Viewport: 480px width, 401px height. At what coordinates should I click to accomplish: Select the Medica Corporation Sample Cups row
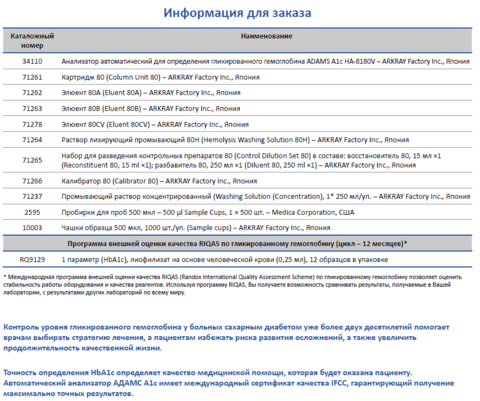pos(237,212)
